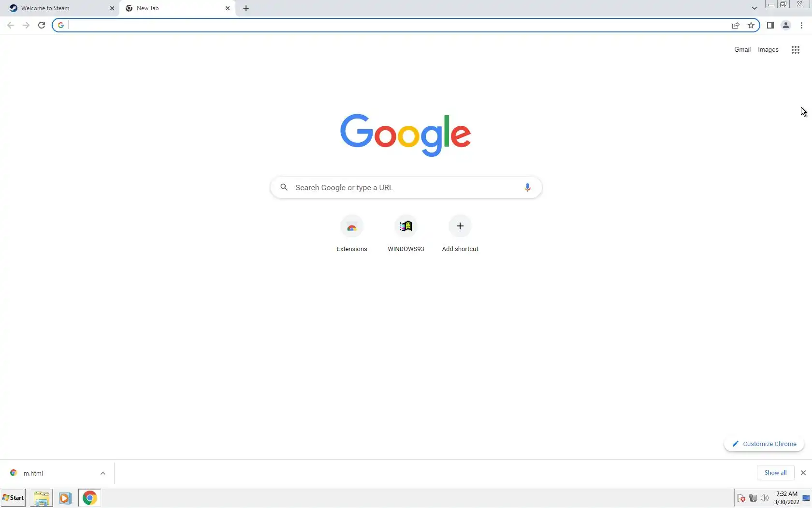This screenshot has height=508, width=812.
Task: Open the Chrome three-dot menu
Action: click(x=801, y=25)
